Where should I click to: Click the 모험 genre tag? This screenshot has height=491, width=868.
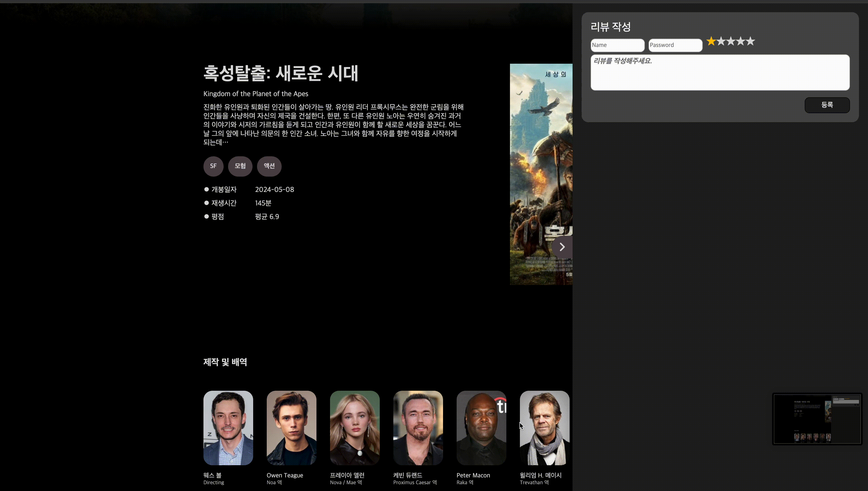point(240,166)
